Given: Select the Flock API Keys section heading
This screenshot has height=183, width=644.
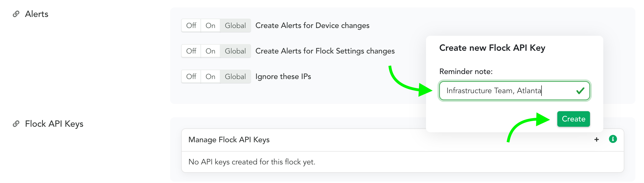Looking at the screenshot, I should pos(54,124).
